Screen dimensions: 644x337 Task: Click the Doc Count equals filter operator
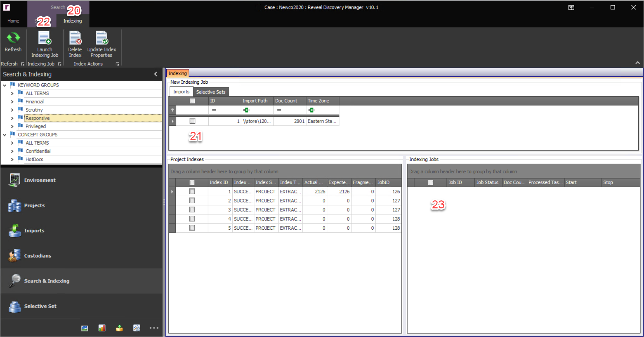coord(279,110)
